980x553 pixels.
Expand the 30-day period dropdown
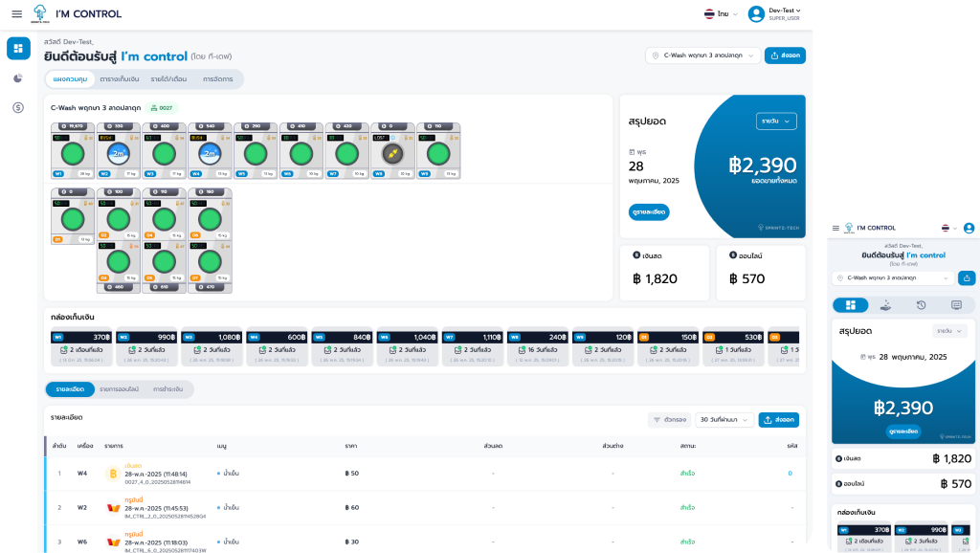[724, 420]
